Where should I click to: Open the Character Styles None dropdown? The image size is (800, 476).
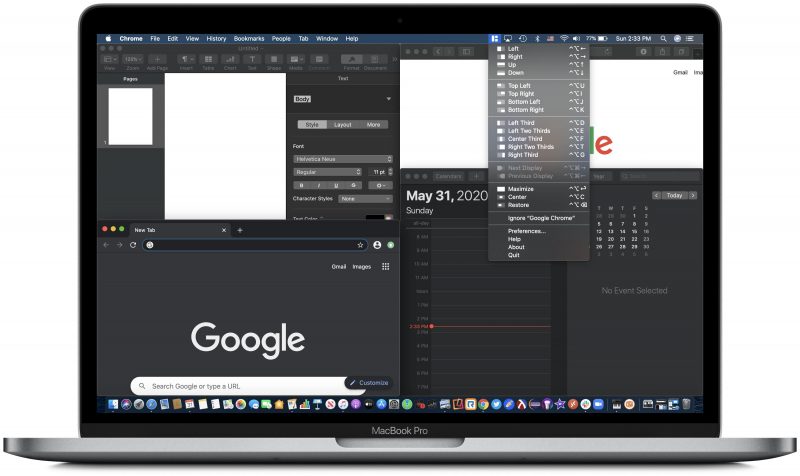[x=365, y=198]
